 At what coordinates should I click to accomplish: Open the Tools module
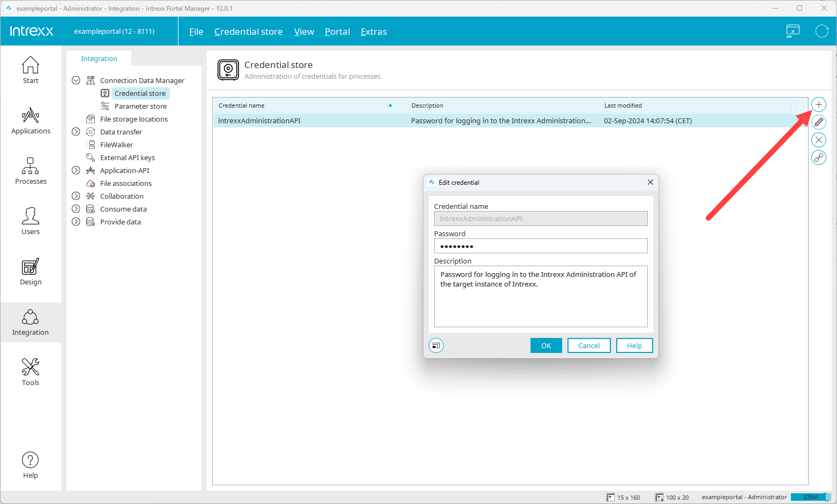(x=31, y=372)
